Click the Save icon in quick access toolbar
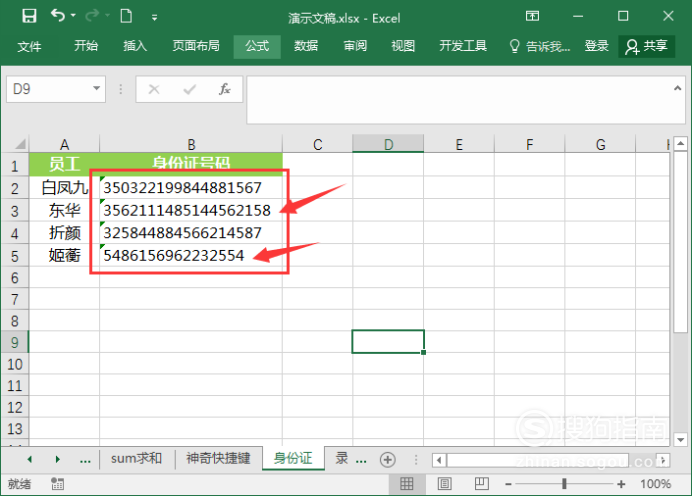This screenshot has width=692, height=496. click(x=29, y=16)
